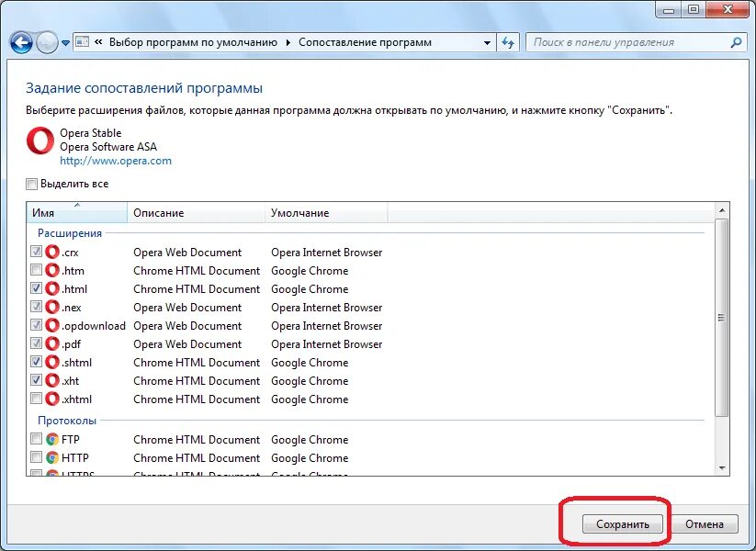Expand the address bar history dropdown
Viewport: 756px width, 551px height.
487,43
